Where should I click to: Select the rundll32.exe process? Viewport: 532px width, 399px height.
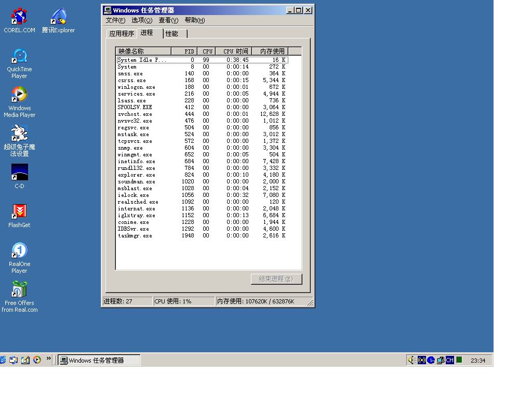pyautogui.click(x=202, y=168)
